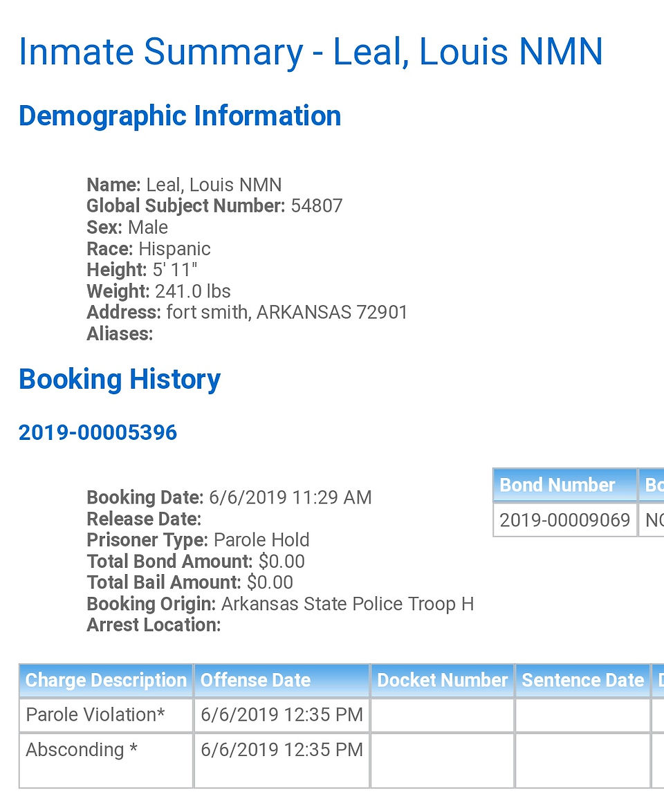The width and height of the screenshot is (664, 812).
Task: Click the Bond Number column header
Action: click(x=565, y=486)
